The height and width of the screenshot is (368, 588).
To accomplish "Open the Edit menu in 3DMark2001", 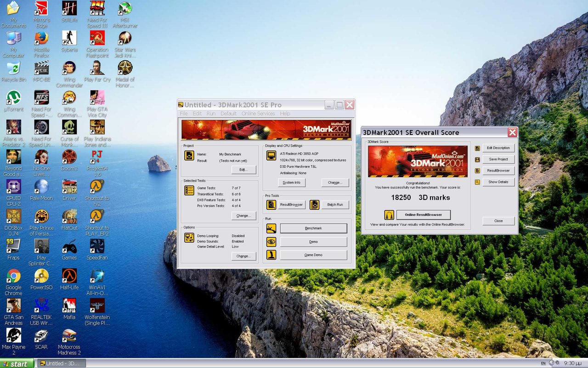I will coord(197,114).
